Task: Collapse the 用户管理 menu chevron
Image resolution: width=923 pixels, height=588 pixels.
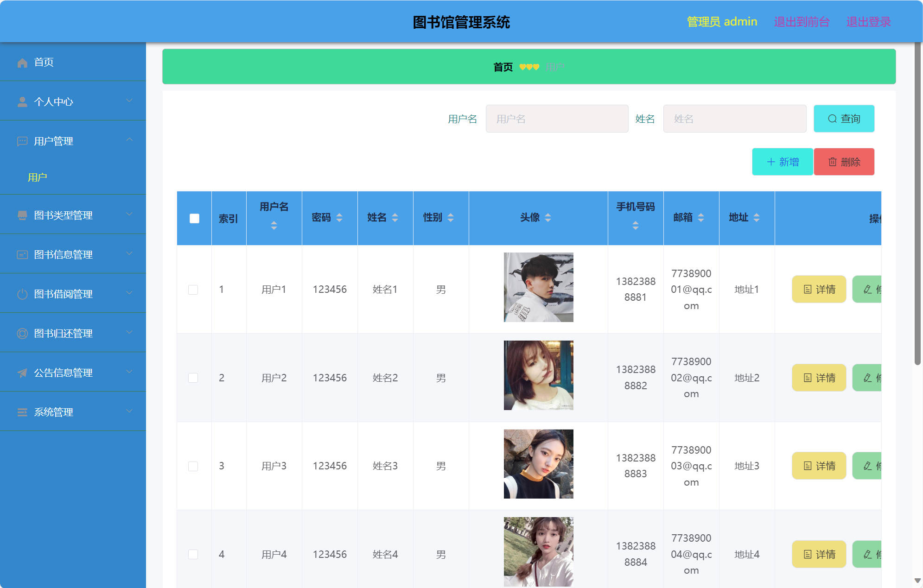Action: point(130,140)
